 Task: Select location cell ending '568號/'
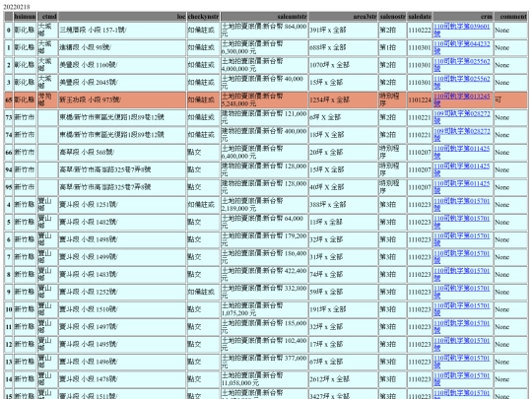coord(122,153)
